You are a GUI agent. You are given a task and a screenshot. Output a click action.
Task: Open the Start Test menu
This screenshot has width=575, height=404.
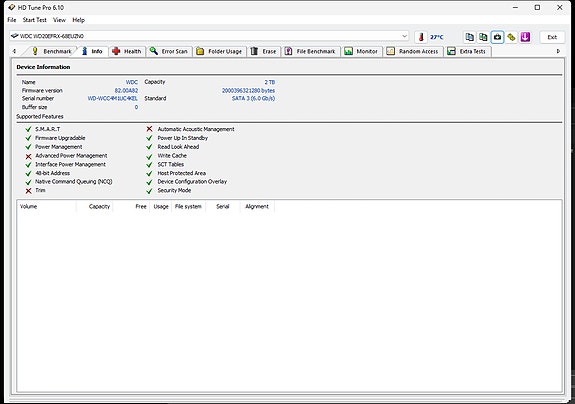pos(34,20)
